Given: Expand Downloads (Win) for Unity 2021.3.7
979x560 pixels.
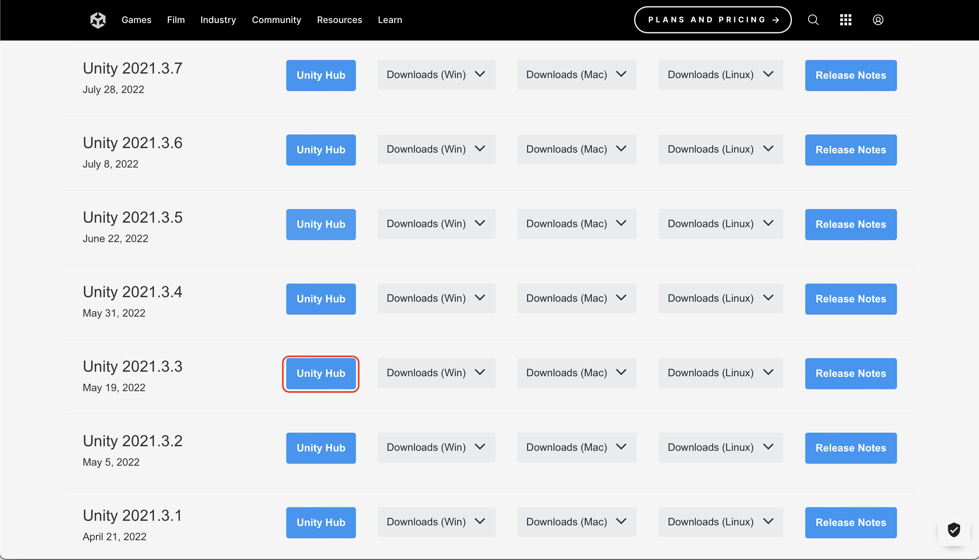Looking at the screenshot, I should [436, 75].
